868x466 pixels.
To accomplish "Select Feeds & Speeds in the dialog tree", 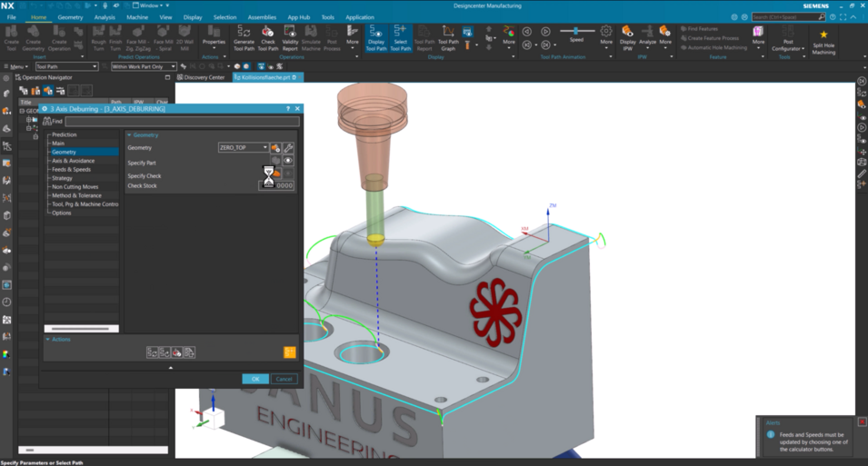I will [x=72, y=169].
